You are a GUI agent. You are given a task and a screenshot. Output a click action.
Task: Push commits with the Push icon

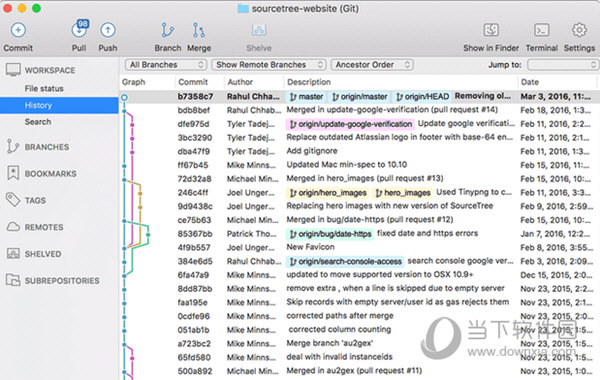coord(108,30)
